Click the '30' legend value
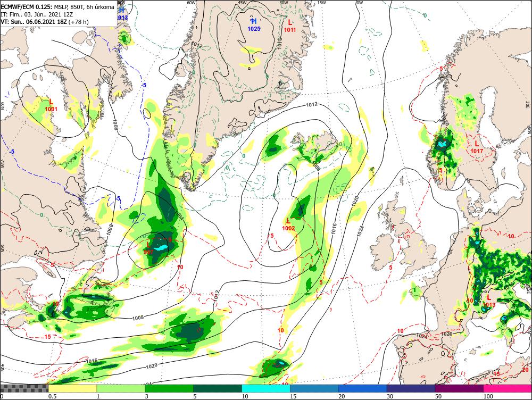Image resolution: width=532 pixels, height=400 pixels. click(390, 396)
